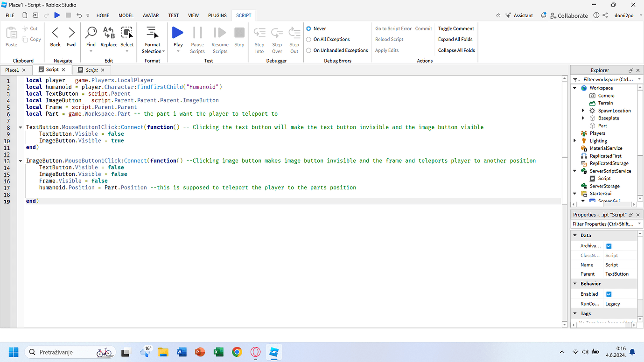Click Step Over debugger icon

(x=277, y=33)
